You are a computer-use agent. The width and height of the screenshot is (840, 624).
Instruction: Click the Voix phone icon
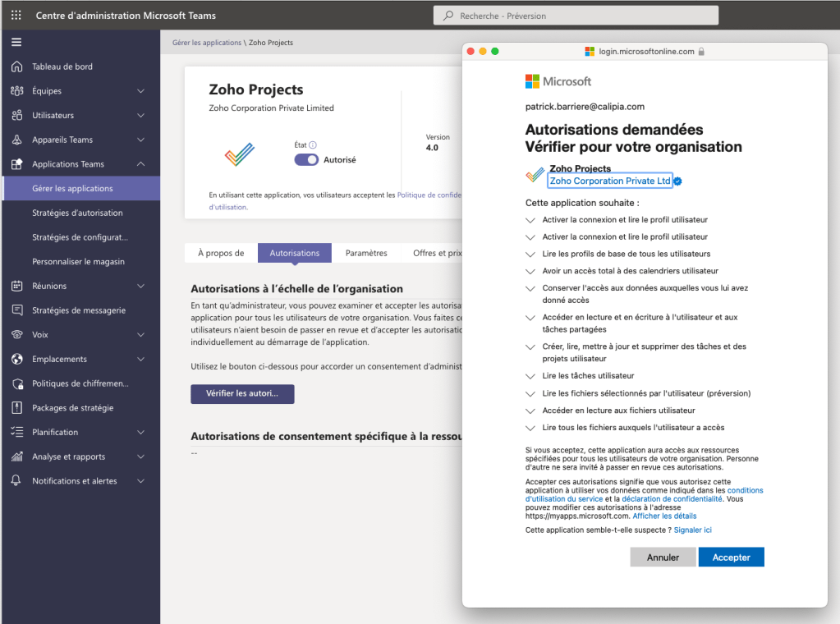(16, 335)
